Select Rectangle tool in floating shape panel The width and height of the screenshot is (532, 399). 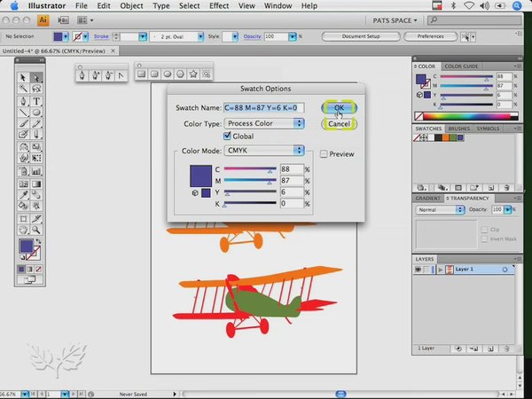click(142, 74)
